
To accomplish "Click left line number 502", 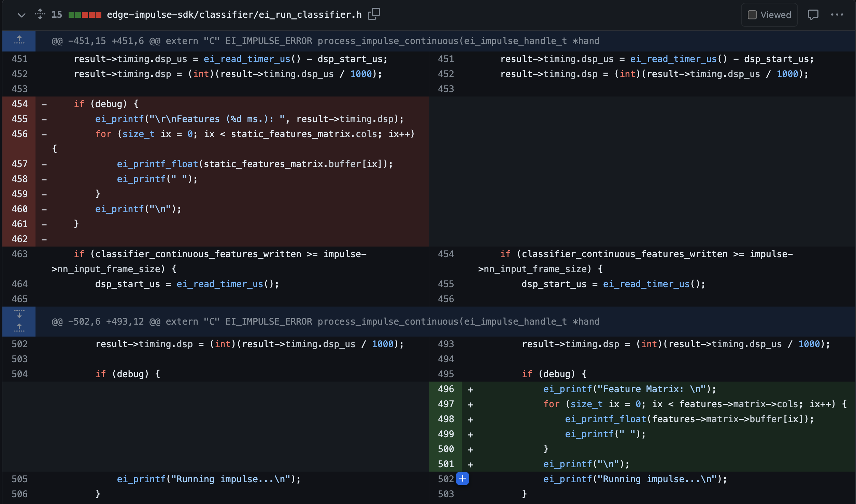I will (19, 344).
